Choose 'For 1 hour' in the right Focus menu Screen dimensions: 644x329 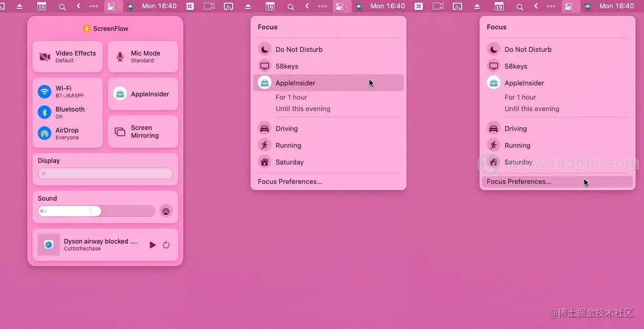(x=520, y=97)
